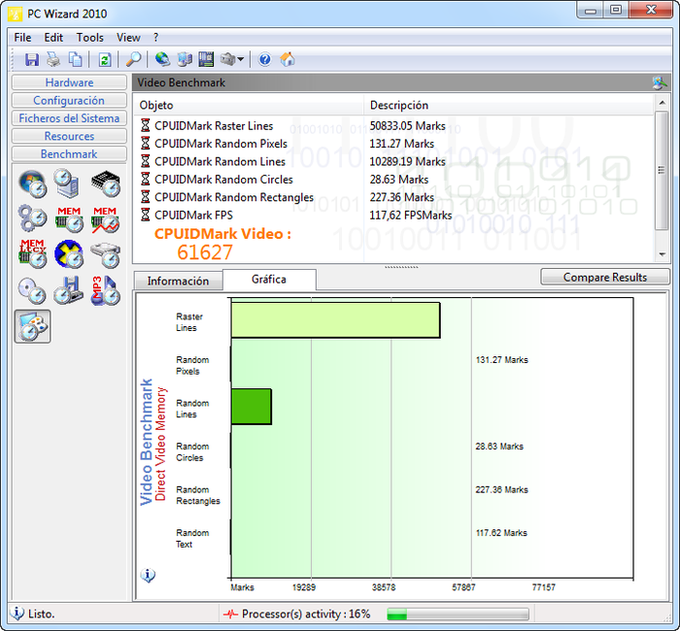Open the Global Performance benchmark globe icon
This screenshot has height=631, width=680.
coord(33,183)
